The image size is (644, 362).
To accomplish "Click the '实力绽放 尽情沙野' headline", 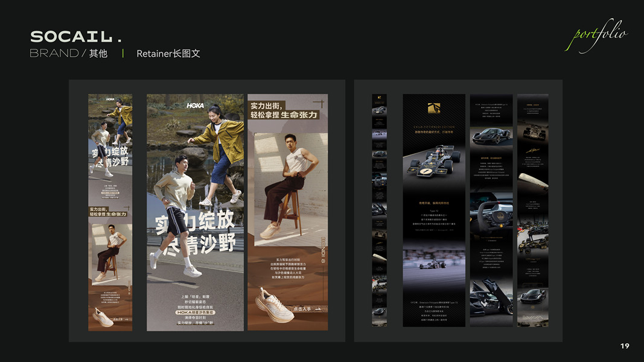I will (x=196, y=233).
